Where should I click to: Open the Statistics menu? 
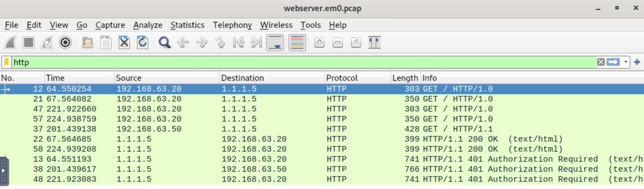[187, 25]
